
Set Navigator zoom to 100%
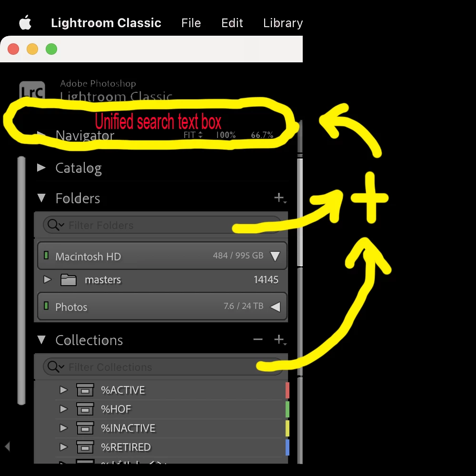tap(226, 135)
